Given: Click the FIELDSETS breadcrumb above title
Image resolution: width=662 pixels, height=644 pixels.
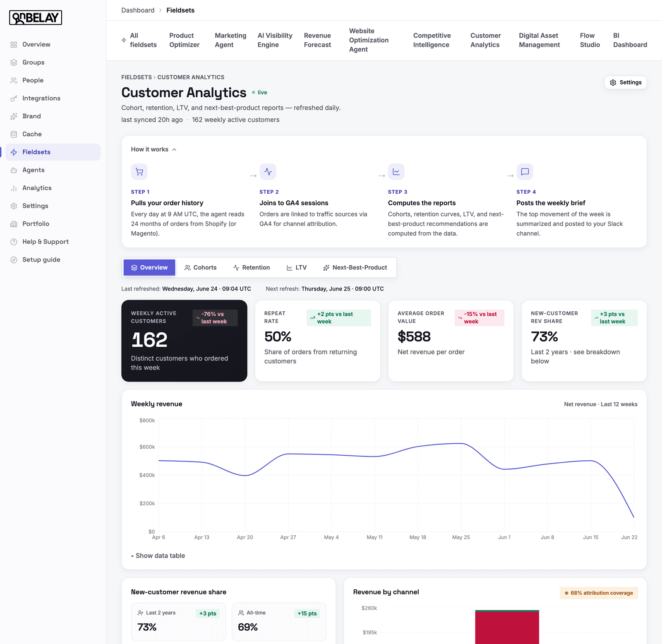Looking at the screenshot, I should coord(137,77).
